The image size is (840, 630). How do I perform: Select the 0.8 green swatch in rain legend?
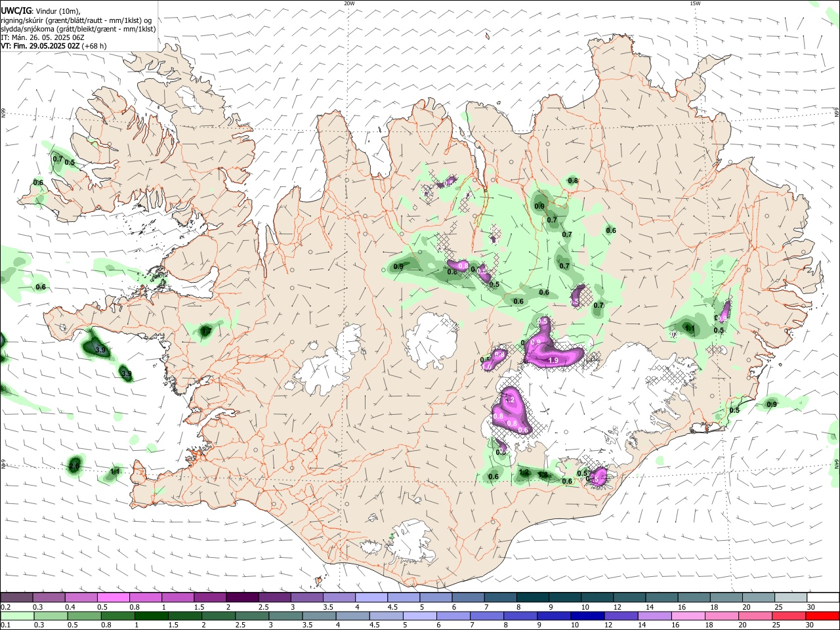(x=117, y=616)
